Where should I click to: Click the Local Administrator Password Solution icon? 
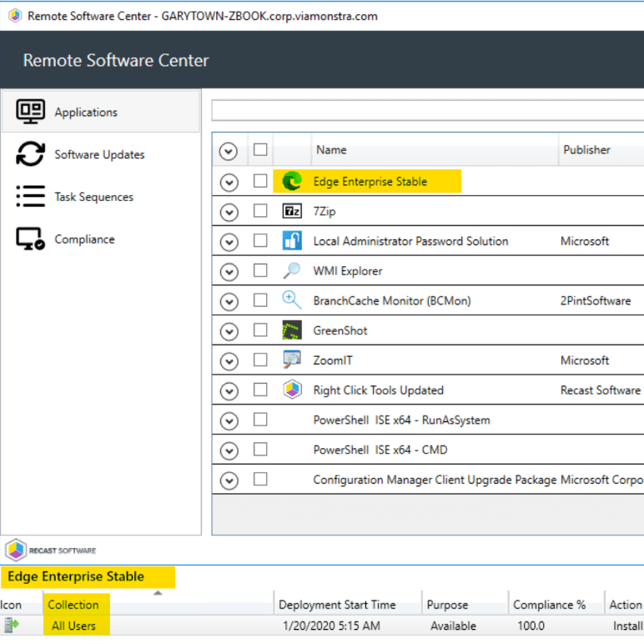point(292,241)
